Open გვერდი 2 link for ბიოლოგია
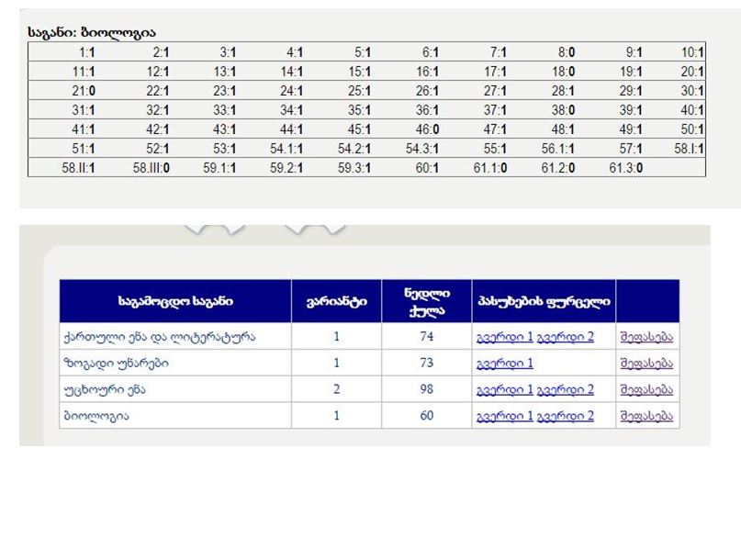Viewport: 741px width, 560px height. [566, 417]
